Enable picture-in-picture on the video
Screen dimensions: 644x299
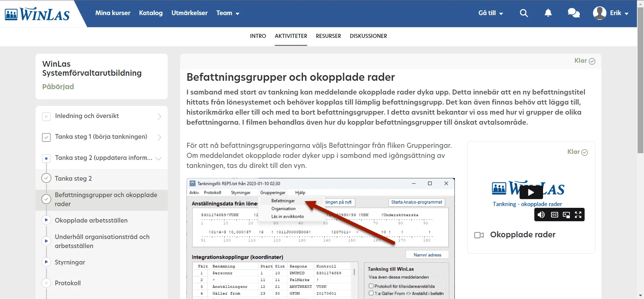pyautogui.click(x=566, y=215)
